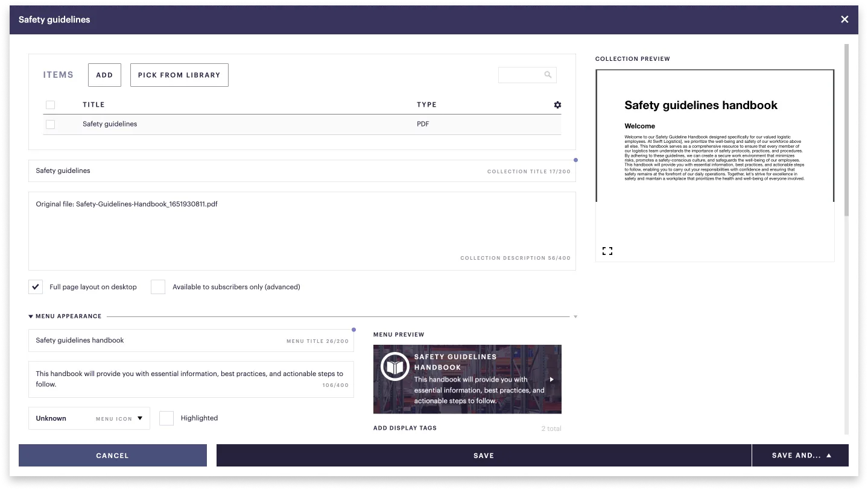Click the collection preview page thumbnail
Viewport: 868px width, 490px height.
pos(715,136)
